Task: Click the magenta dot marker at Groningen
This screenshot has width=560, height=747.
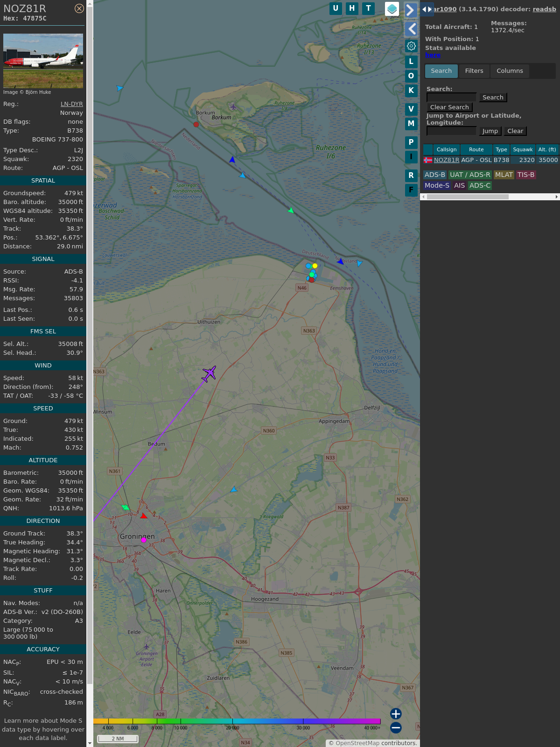Action: pos(144,540)
